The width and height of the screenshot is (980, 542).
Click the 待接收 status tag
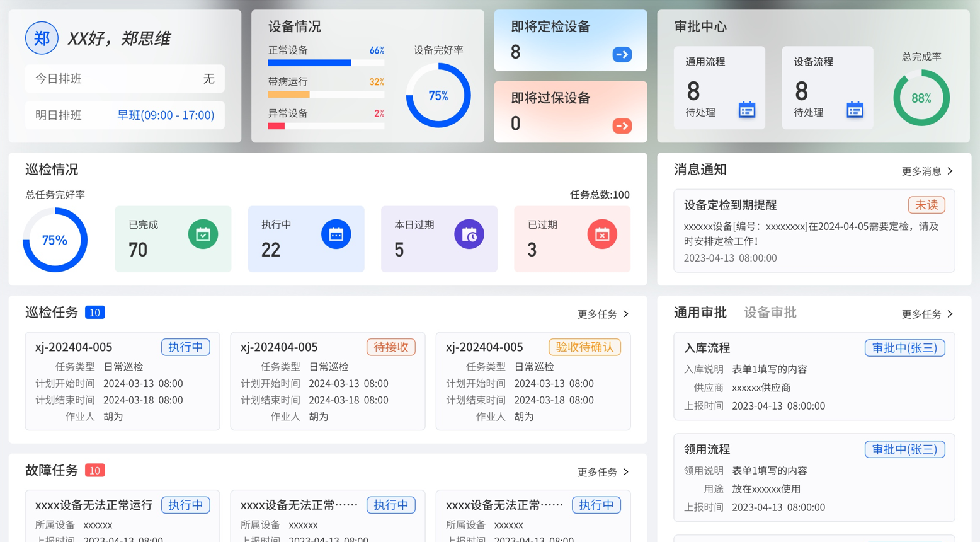pos(390,347)
